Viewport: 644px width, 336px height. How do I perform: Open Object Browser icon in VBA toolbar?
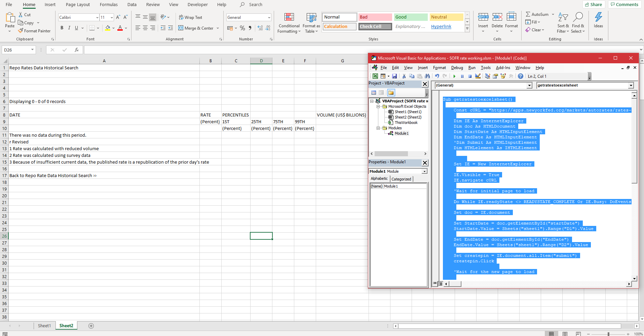503,76
